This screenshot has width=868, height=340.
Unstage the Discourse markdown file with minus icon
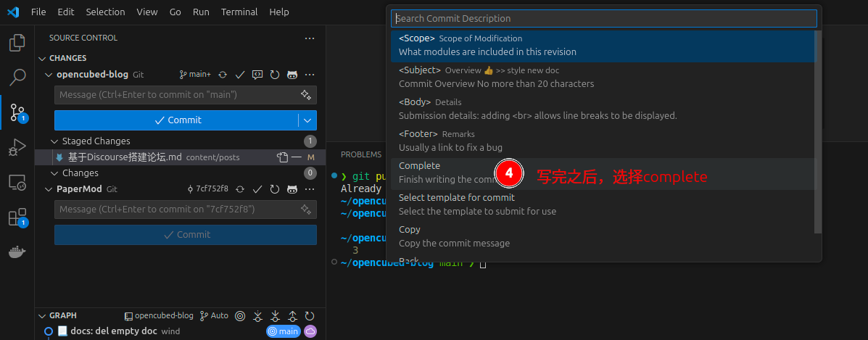click(x=297, y=157)
